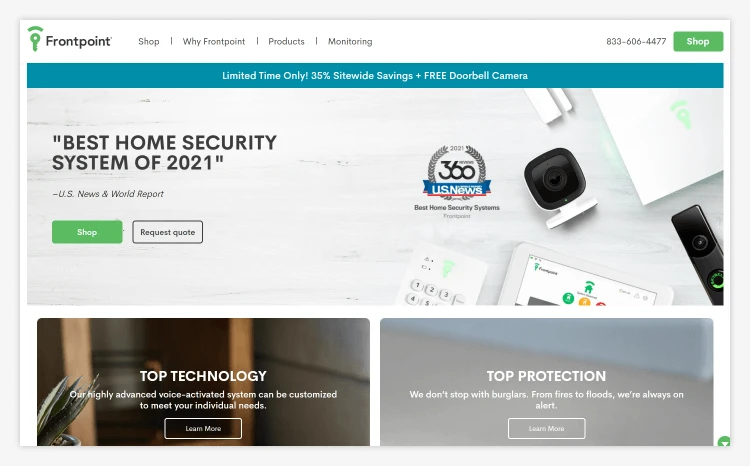
Task: Open the 35% Sitewide Savings promo banner
Action: pos(375,76)
